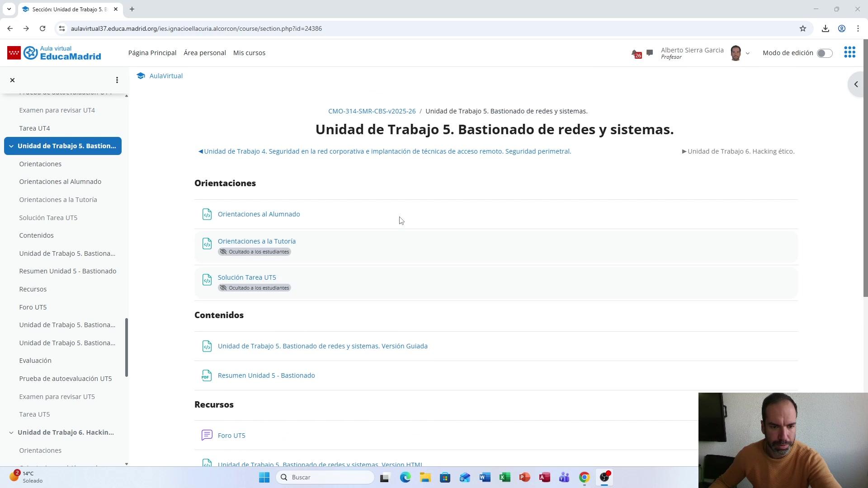Viewport: 868px width, 488px height.
Task: Click the Foro UT5 forum icon
Action: 207,435
